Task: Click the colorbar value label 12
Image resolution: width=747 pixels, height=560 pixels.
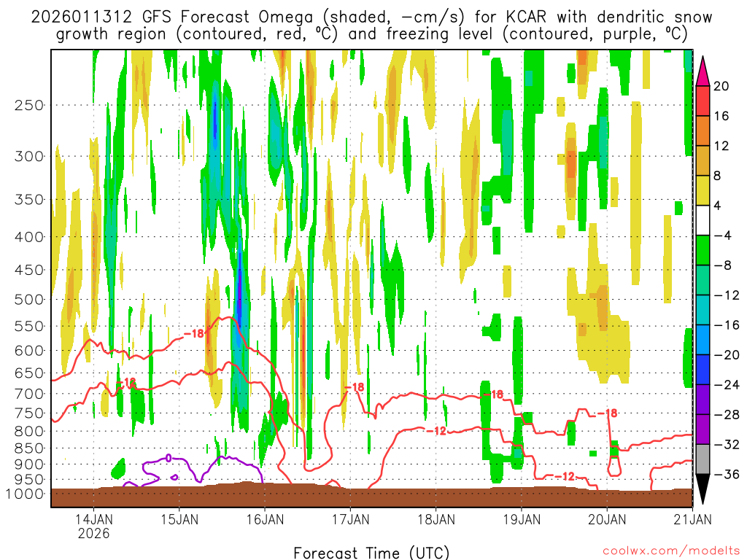Action: click(721, 146)
